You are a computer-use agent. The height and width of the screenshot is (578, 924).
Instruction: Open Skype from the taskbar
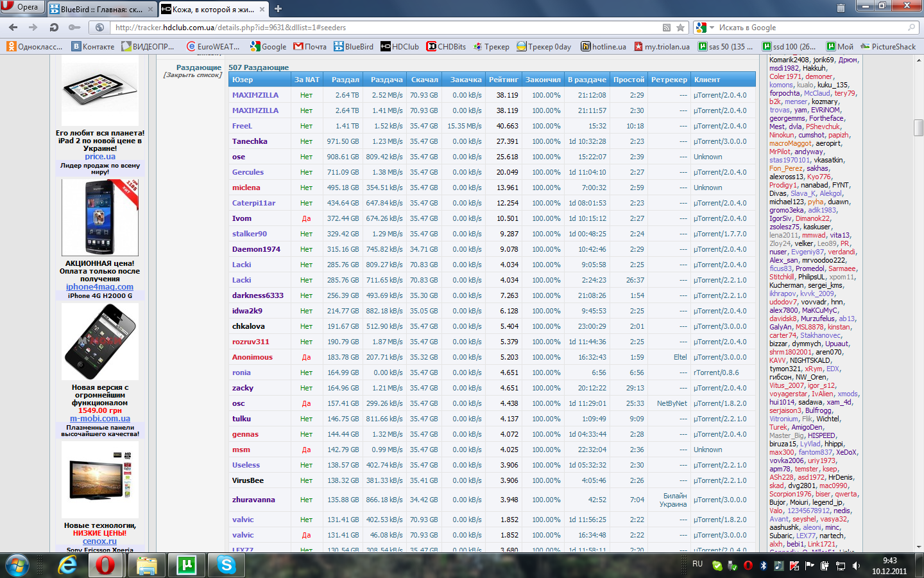pos(227,565)
